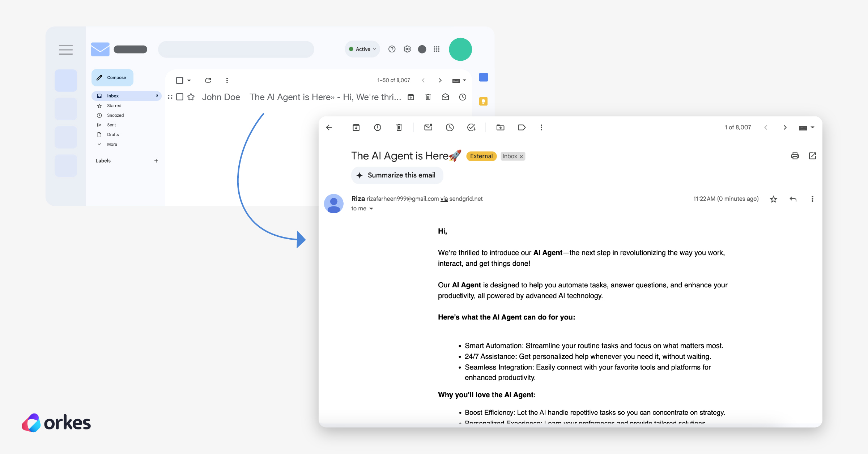Screen dimensions: 868x454
Task: Open the Active status dropdown
Action: 362,49
